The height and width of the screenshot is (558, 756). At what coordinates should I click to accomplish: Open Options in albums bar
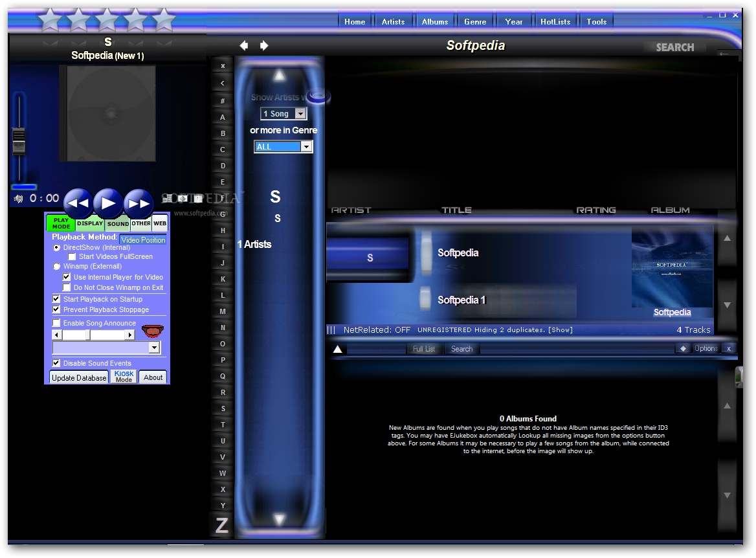coord(706,348)
